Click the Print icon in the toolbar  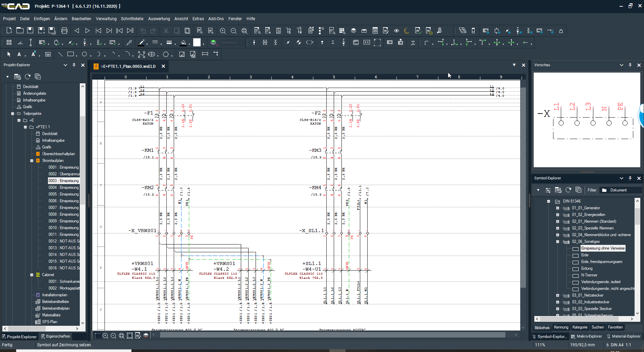coord(64,31)
